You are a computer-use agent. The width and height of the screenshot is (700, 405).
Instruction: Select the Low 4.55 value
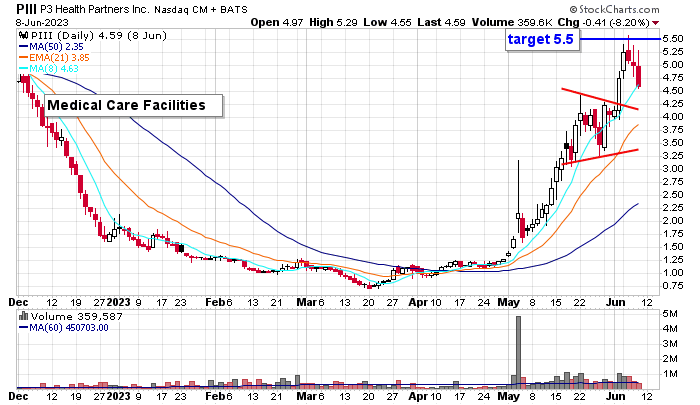tap(387, 22)
